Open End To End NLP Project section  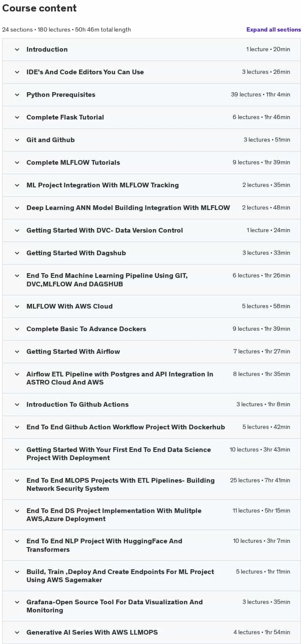[152, 545]
